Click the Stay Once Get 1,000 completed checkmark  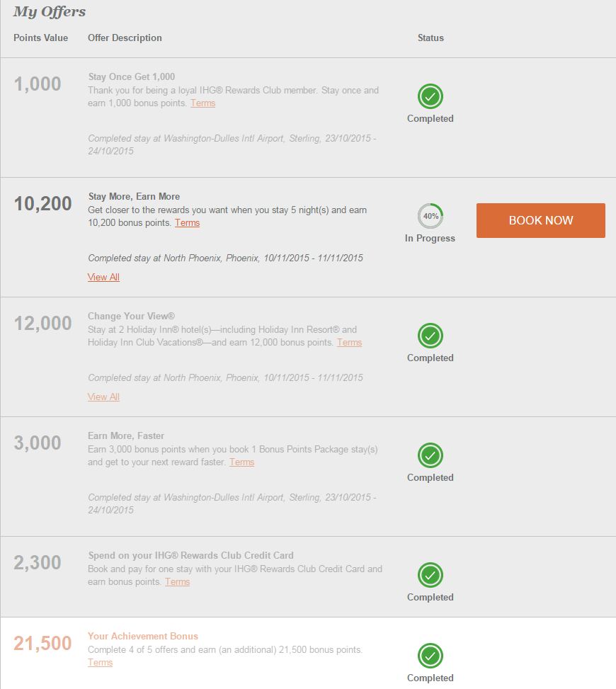tap(430, 96)
